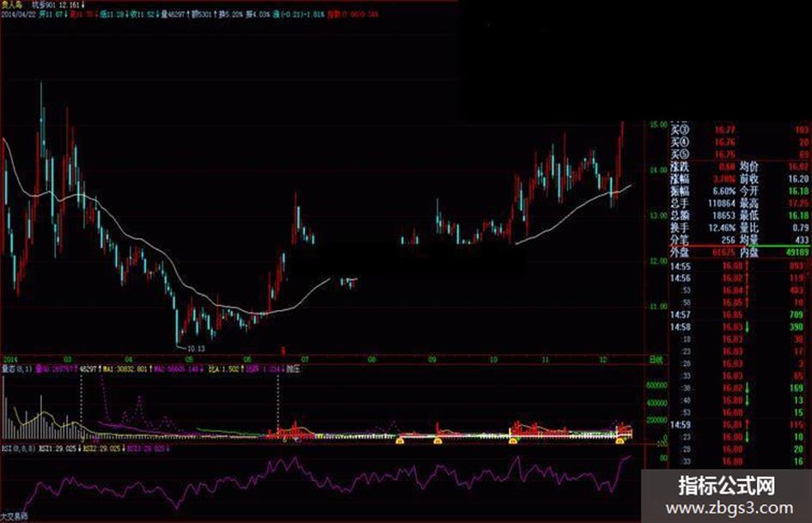Click the 600000 volume axis label
Screen dimensions: 812x523
point(656,386)
